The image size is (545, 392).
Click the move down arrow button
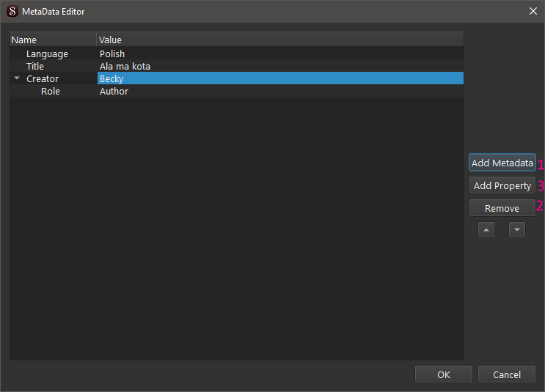tap(517, 230)
